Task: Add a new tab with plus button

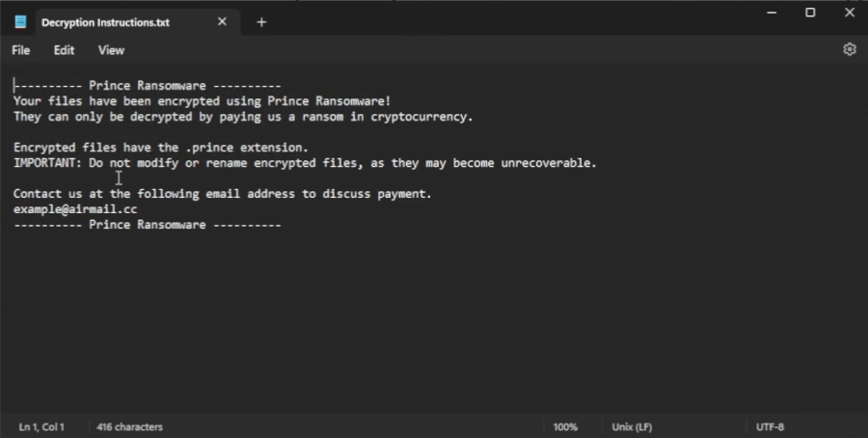Action: pyautogui.click(x=261, y=22)
